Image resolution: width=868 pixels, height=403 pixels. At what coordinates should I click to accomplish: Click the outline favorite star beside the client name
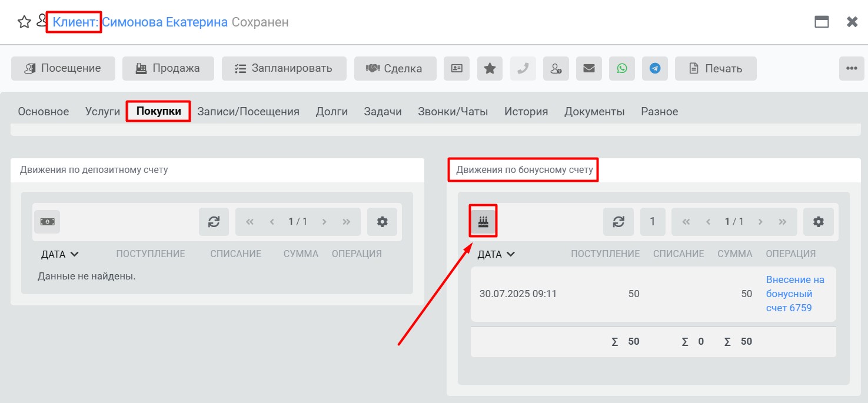click(x=24, y=22)
